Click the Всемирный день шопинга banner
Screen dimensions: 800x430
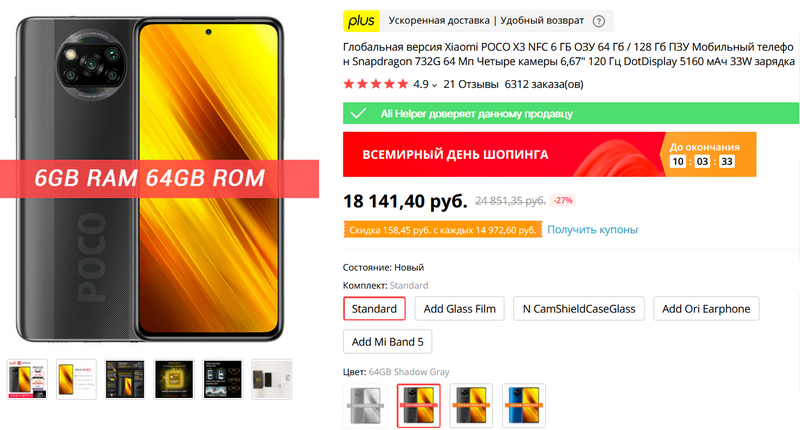(549, 155)
